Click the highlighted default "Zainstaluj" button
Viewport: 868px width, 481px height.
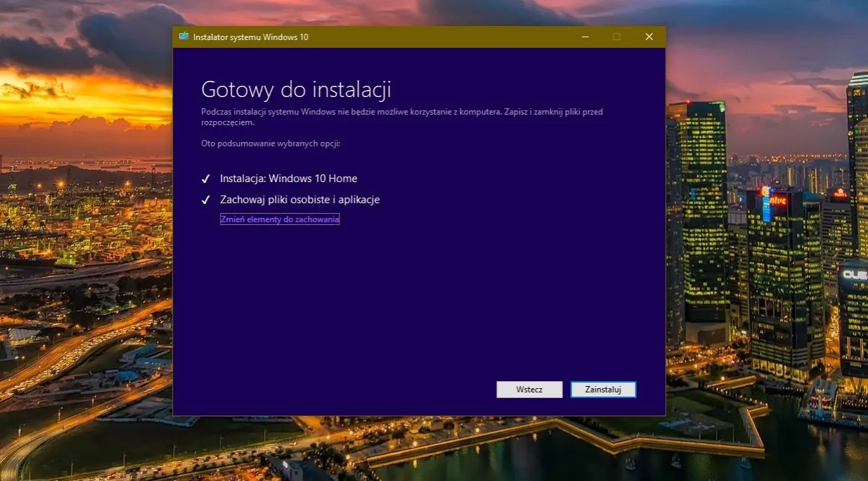(x=603, y=389)
